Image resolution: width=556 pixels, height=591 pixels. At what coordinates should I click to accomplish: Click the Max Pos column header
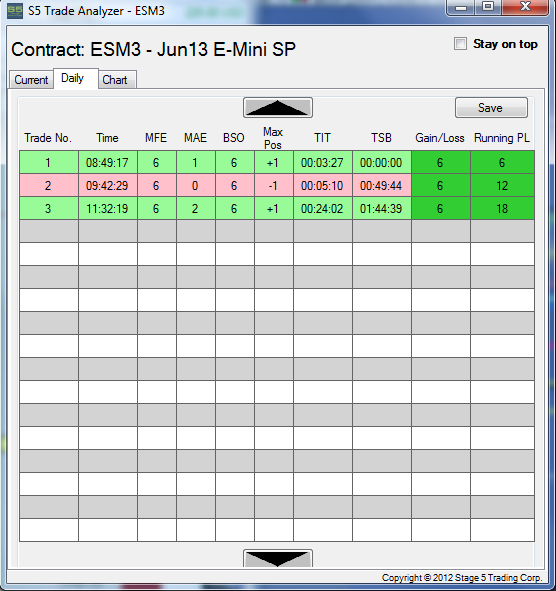tap(273, 138)
